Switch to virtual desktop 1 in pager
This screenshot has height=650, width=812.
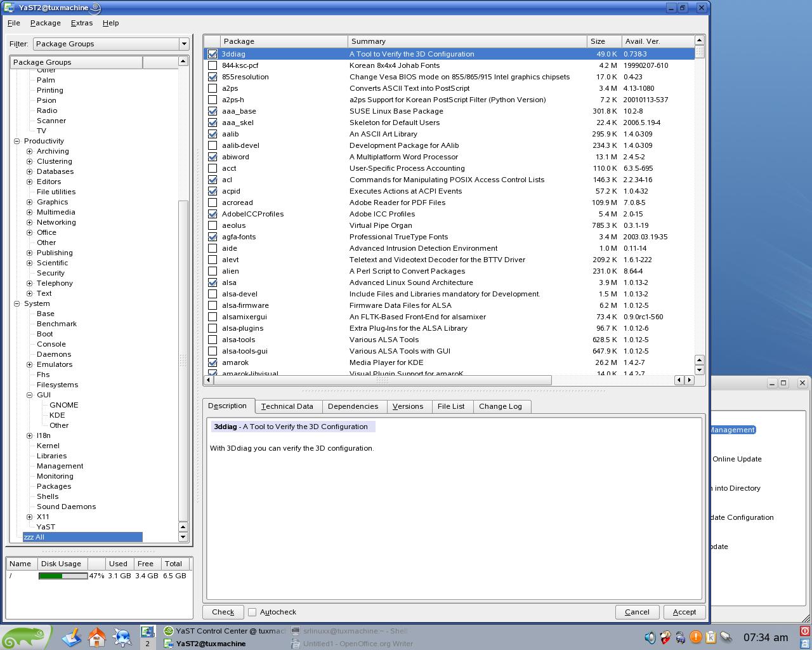147,632
